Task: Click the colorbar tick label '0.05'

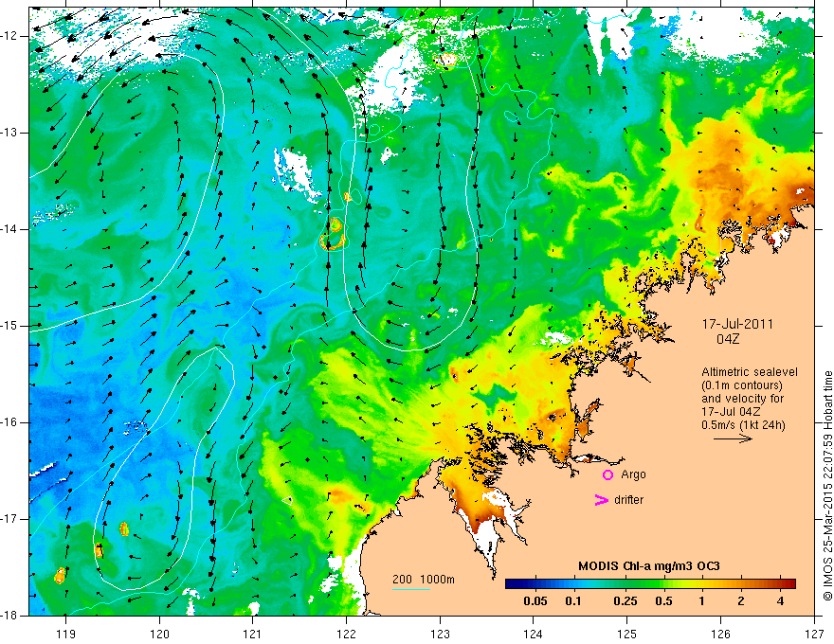Action: click(x=535, y=601)
